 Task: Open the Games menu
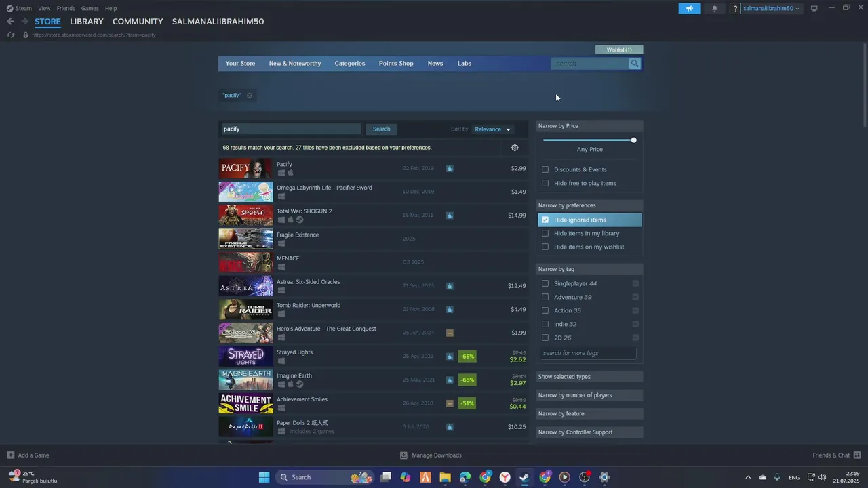point(90,8)
